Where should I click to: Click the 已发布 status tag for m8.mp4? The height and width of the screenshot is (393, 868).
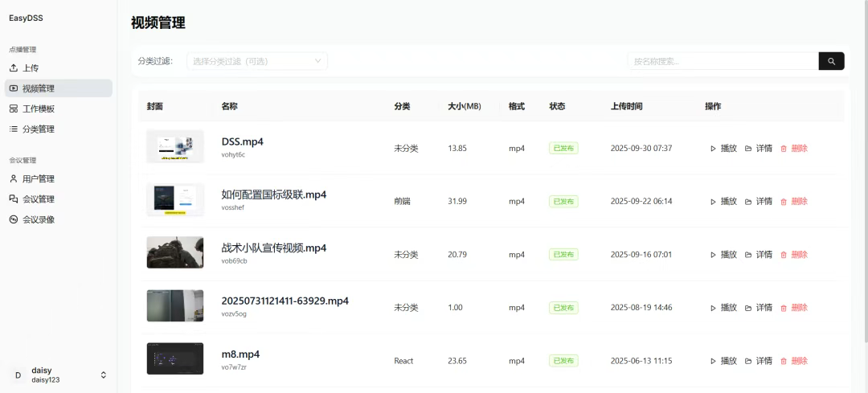click(563, 361)
